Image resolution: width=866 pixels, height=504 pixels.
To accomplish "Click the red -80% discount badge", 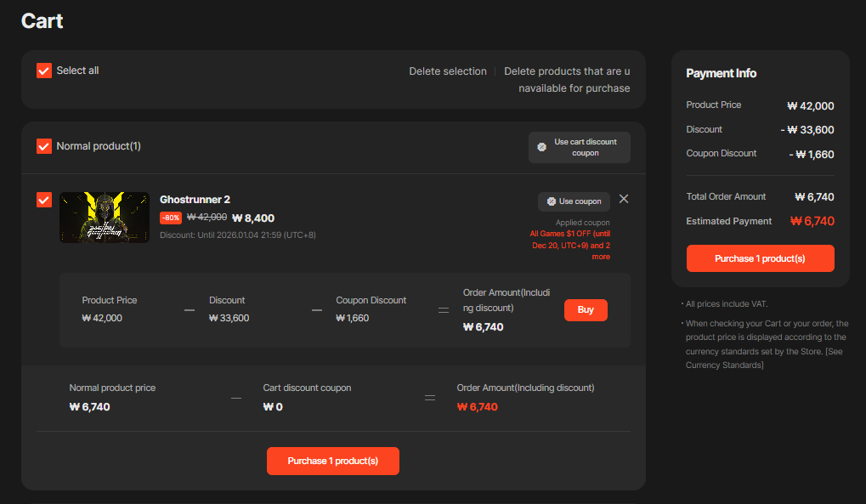I will tap(171, 218).
